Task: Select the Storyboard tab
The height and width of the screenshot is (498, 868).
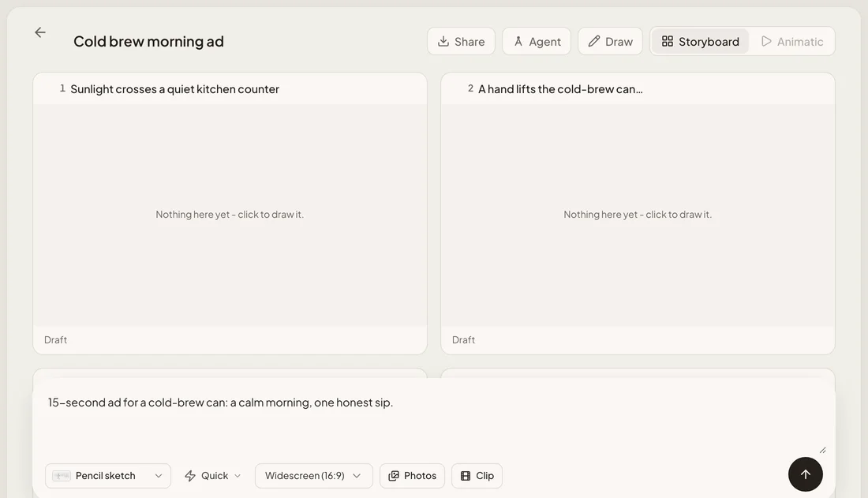Action: tap(700, 42)
